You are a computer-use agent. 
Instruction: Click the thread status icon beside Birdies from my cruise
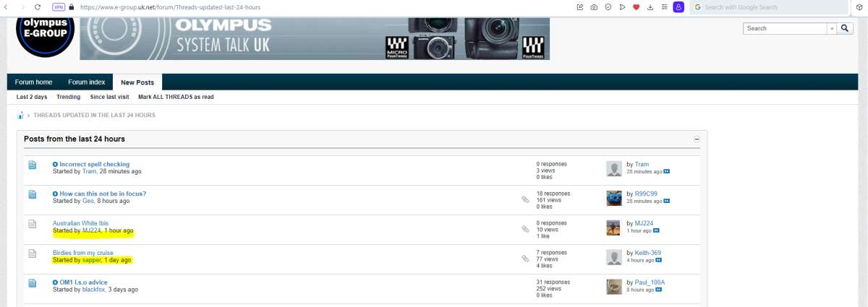pyautogui.click(x=32, y=254)
